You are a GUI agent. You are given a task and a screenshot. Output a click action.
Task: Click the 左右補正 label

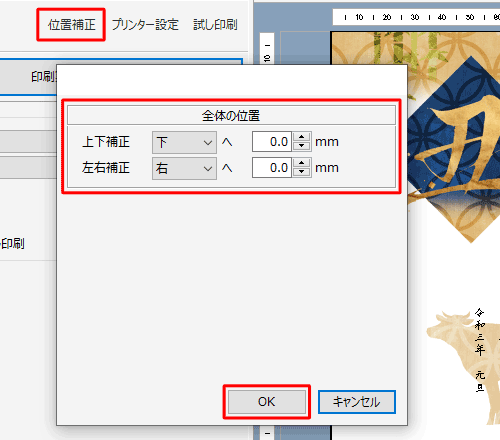coord(106,167)
